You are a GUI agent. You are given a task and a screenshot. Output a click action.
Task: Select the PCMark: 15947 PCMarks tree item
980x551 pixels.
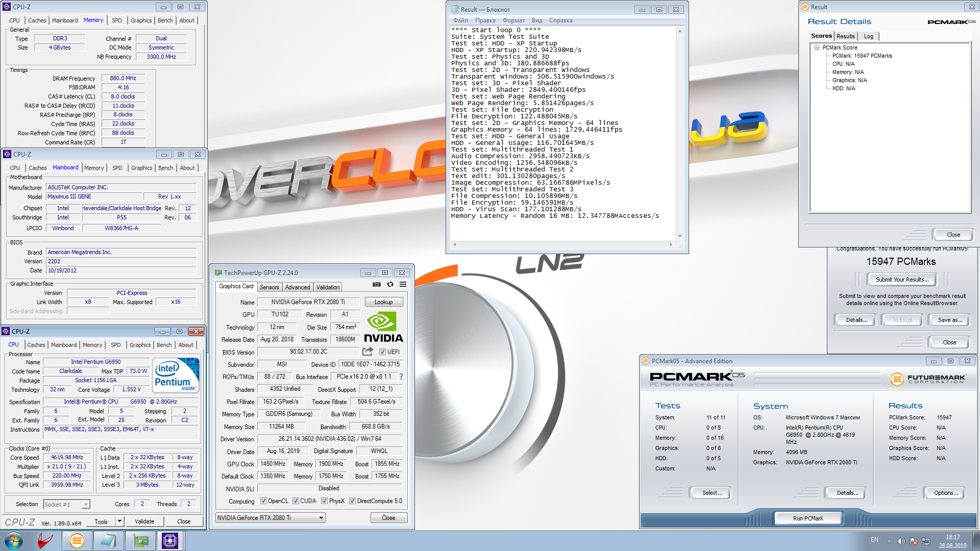click(x=862, y=56)
